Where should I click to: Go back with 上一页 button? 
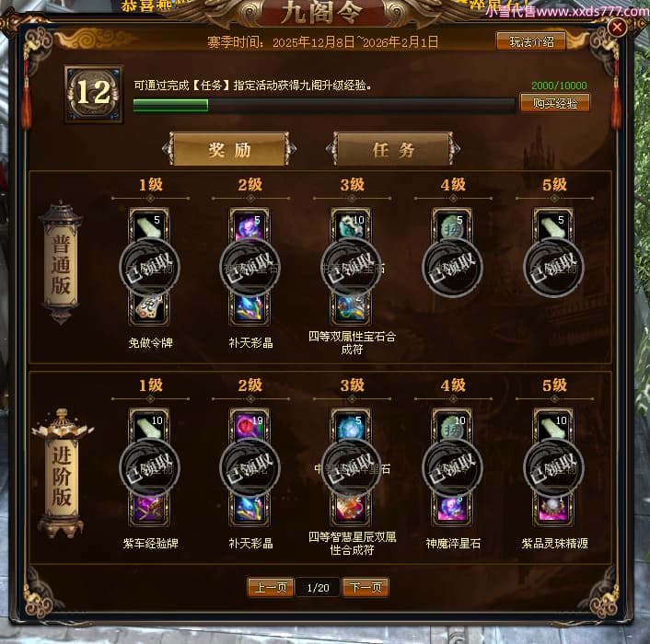pyautogui.click(x=271, y=587)
